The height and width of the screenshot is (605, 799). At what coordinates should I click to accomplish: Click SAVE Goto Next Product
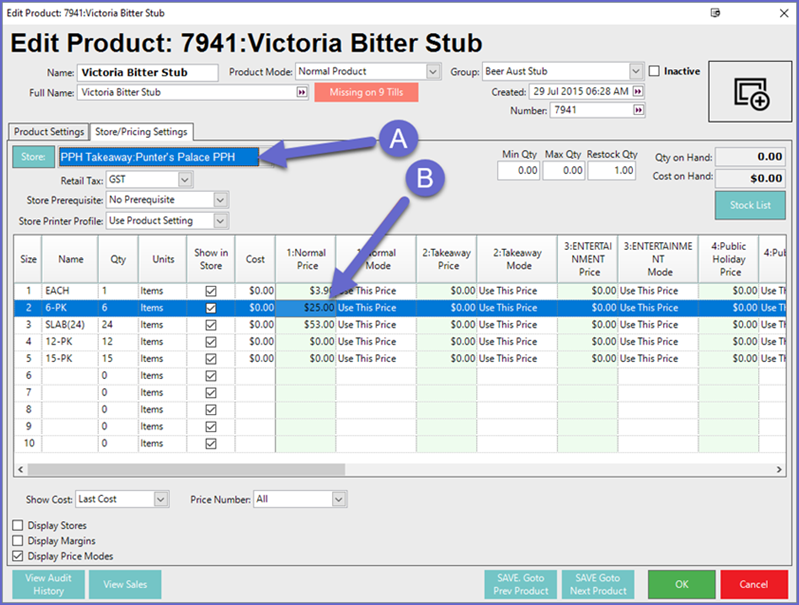(x=598, y=584)
